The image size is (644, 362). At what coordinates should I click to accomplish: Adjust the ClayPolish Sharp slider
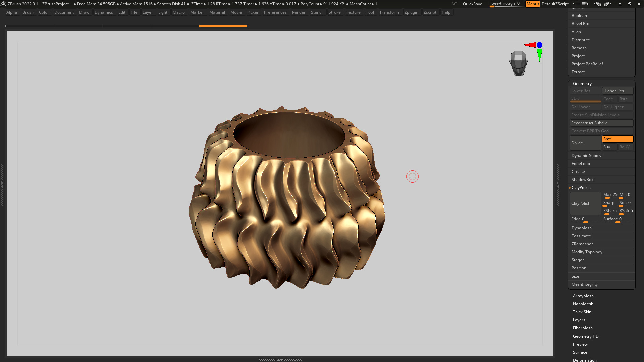(x=610, y=203)
